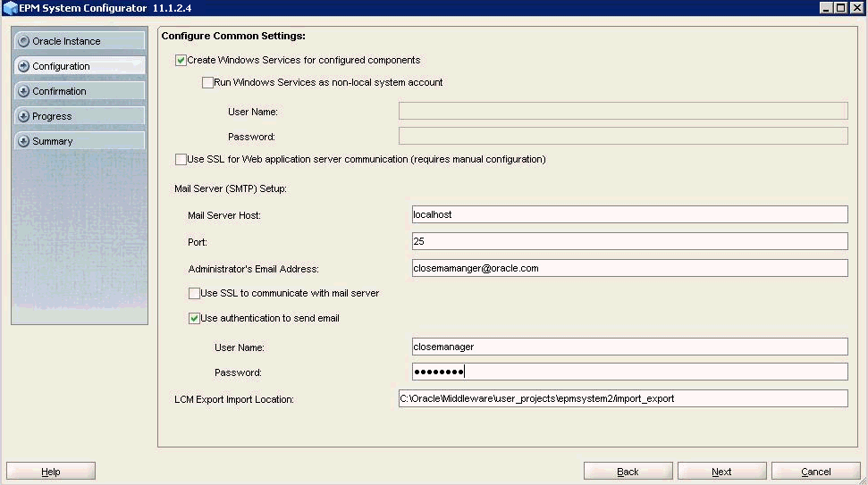The image size is (868, 485).
Task: Focus the SMTP Port input field
Action: pos(628,241)
